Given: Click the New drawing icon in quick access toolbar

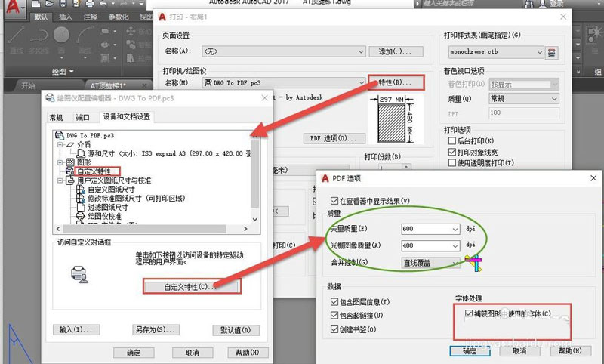Looking at the screenshot, I should pyautogui.click(x=35, y=4).
